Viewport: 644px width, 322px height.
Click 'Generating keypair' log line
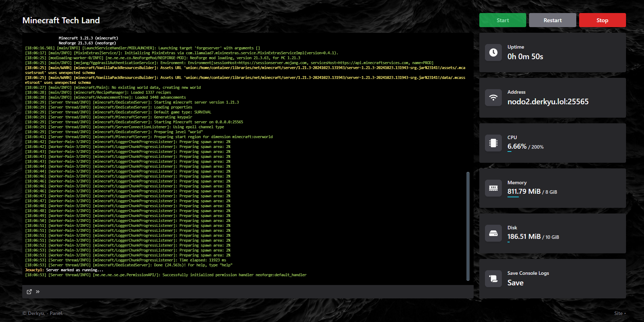pos(109,117)
